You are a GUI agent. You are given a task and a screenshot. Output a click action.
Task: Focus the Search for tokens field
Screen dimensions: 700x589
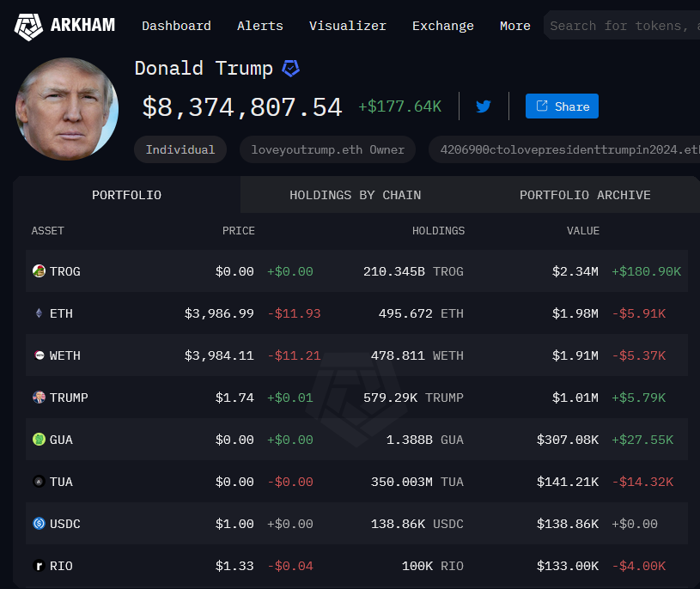622,26
